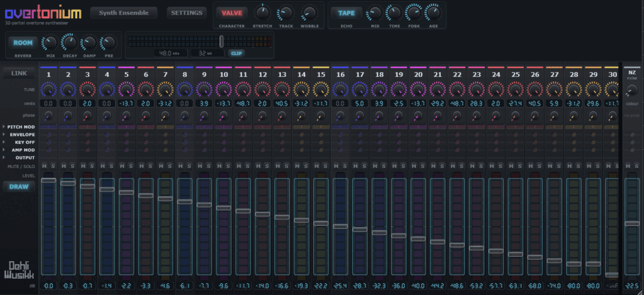Click the level fader of partial 1
The width and height of the screenshot is (644, 295).
coord(49,181)
